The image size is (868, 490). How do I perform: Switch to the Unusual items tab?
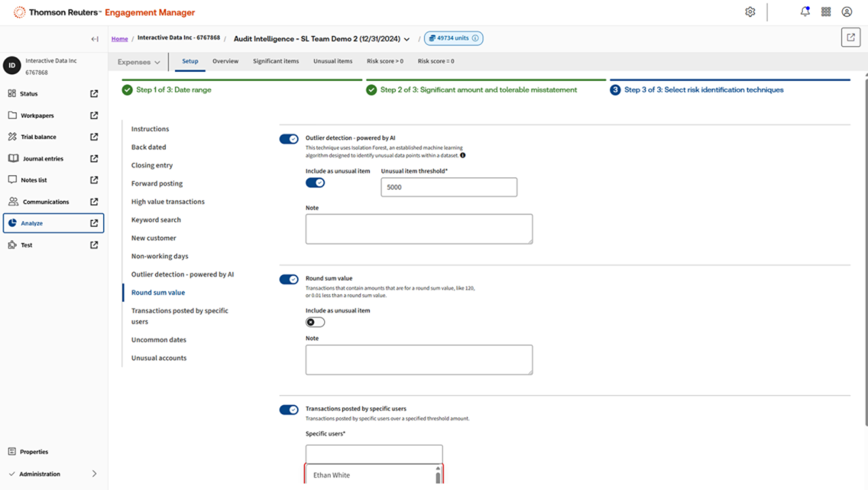click(332, 61)
